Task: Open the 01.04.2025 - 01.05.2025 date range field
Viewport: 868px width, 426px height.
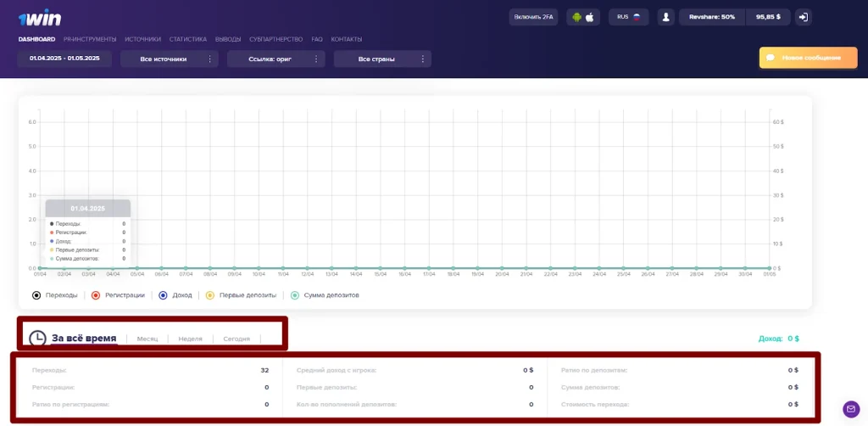Action: 64,59
